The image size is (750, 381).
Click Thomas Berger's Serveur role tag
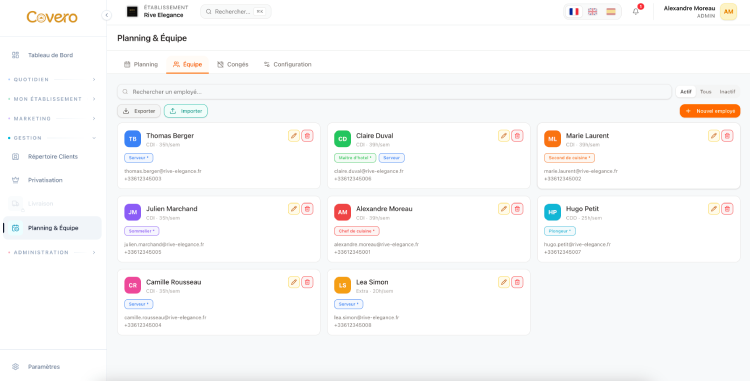coord(139,158)
